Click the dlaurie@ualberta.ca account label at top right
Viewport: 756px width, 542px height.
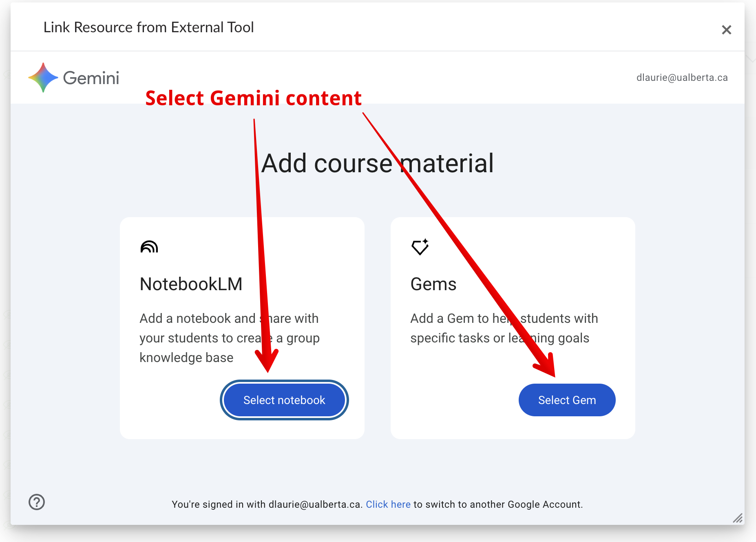[x=682, y=78]
